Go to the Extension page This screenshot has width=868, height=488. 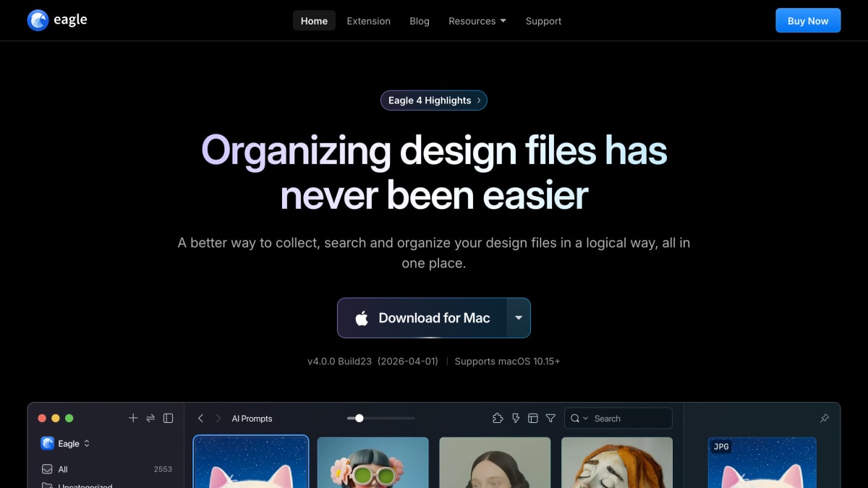pyautogui.click(x=368, y=21)
